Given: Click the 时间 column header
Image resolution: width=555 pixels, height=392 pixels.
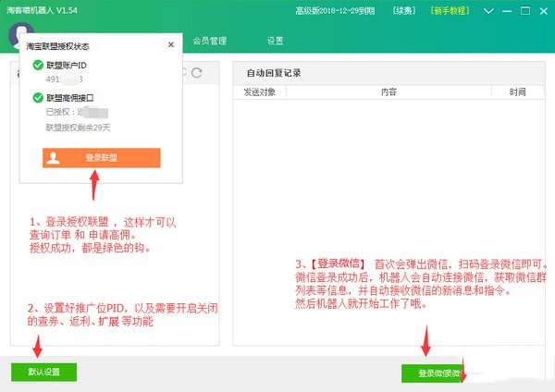Looking at the screenshot, I should coord(517,92).
